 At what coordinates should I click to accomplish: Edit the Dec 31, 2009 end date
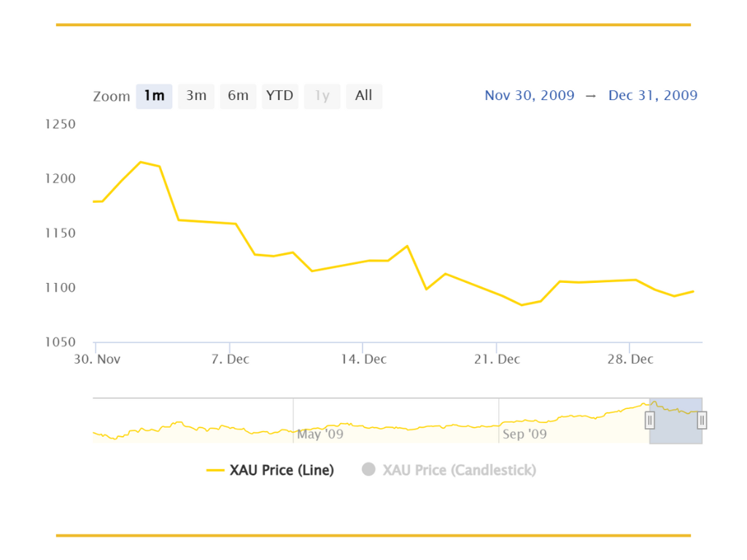pyautogui.click(x=653, y=96)
